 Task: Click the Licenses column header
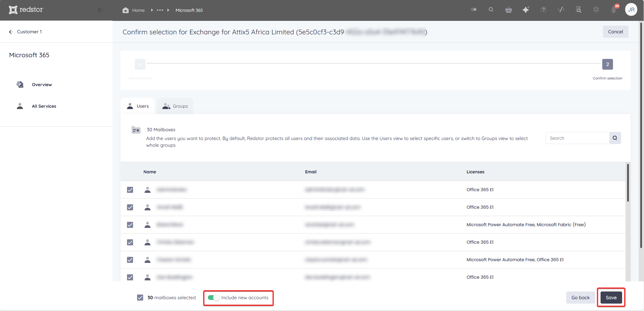pos(475,172)
